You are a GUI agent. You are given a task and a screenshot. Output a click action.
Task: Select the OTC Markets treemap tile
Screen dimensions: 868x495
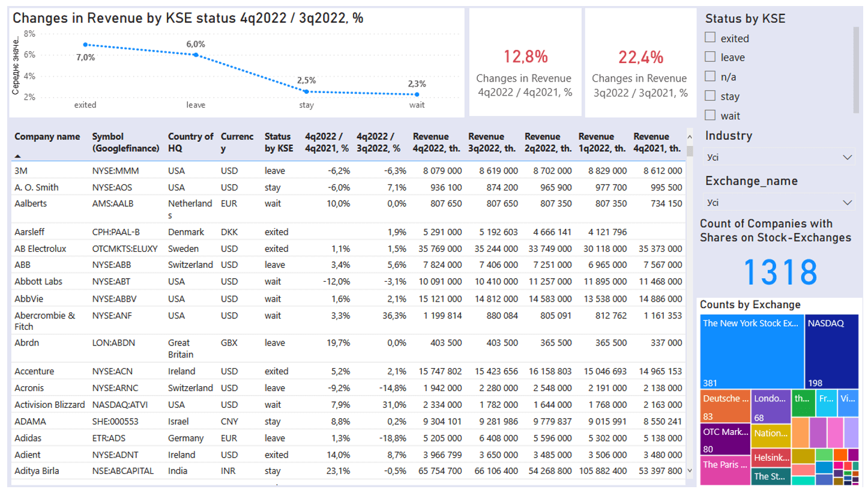tap(725, 440)
